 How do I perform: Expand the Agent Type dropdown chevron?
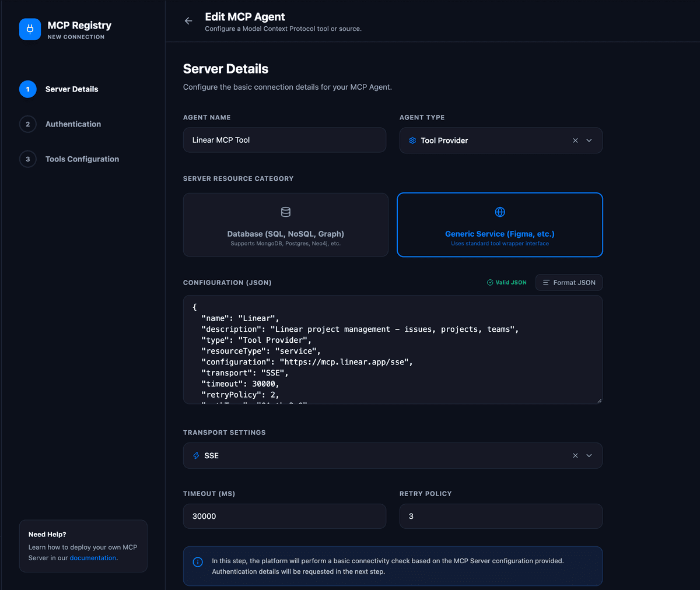click(589, 141)
